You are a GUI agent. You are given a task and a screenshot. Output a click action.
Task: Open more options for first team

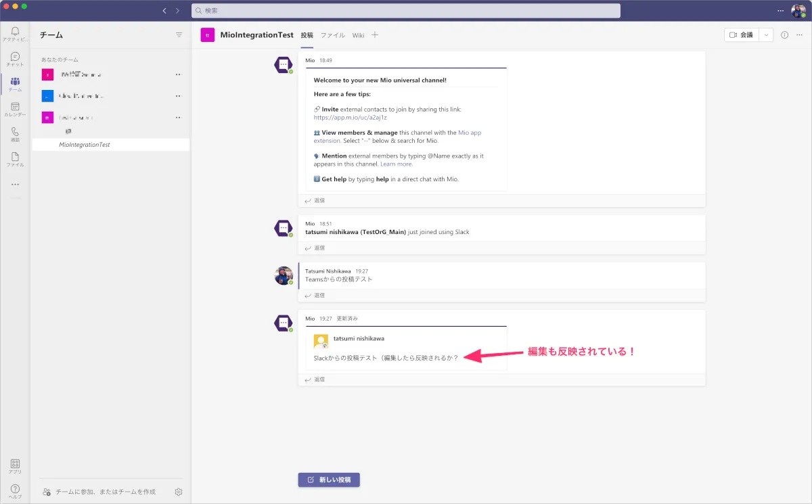[x=179, y=74]
